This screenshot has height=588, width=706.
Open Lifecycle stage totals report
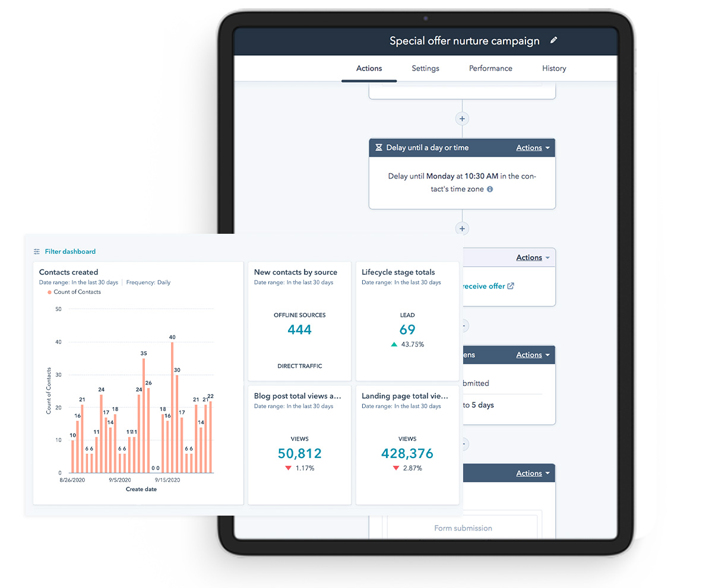(x=398, y=272)
